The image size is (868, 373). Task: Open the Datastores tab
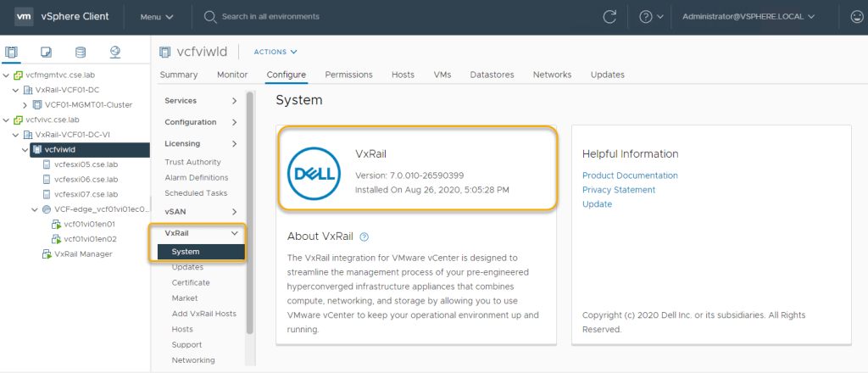pyautogui.click(x=492, y=75)
